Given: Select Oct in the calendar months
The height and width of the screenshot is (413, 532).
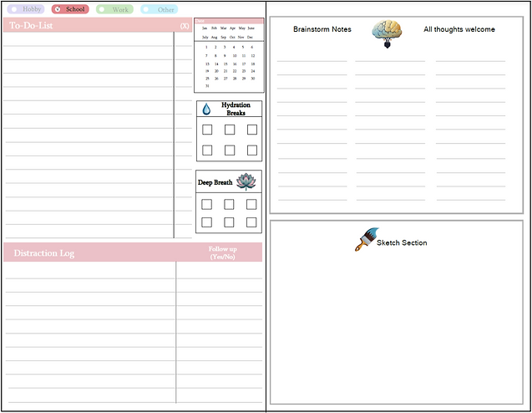Looking at the screenshot, I should tap(232, 37).
